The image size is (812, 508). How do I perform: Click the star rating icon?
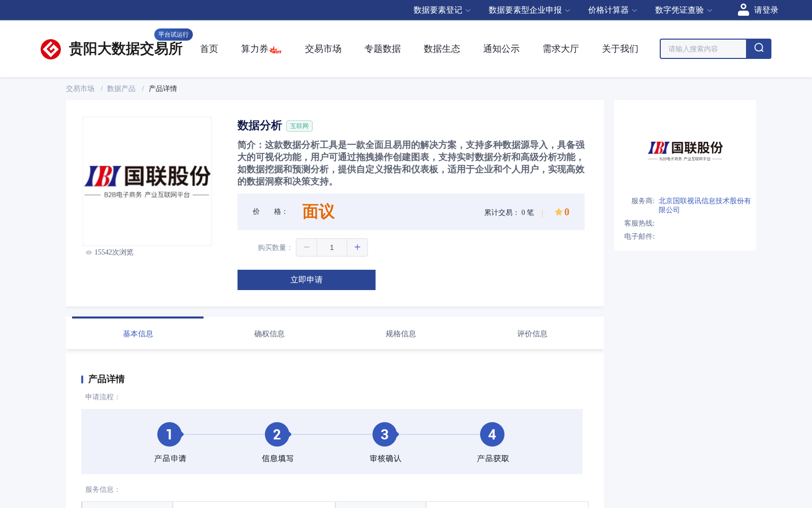pyautogui.click(x=558, y=212)
